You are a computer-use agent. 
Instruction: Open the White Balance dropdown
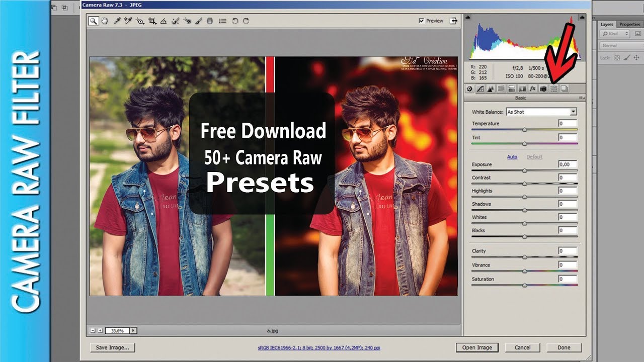tap(541, 112)
